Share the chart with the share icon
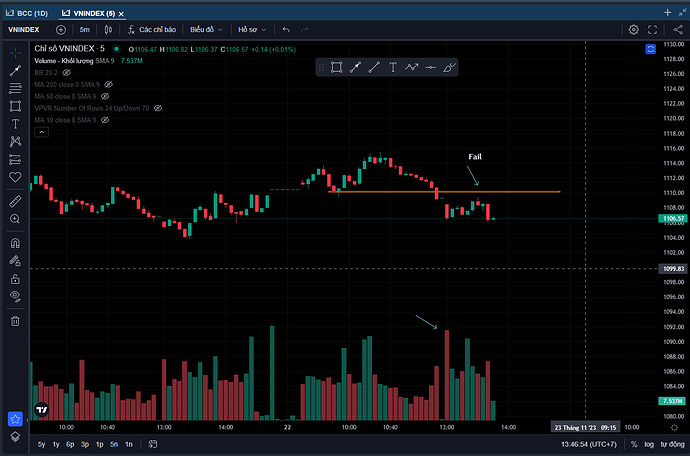Viewport: 690px width, 456px height. (678, 29)
